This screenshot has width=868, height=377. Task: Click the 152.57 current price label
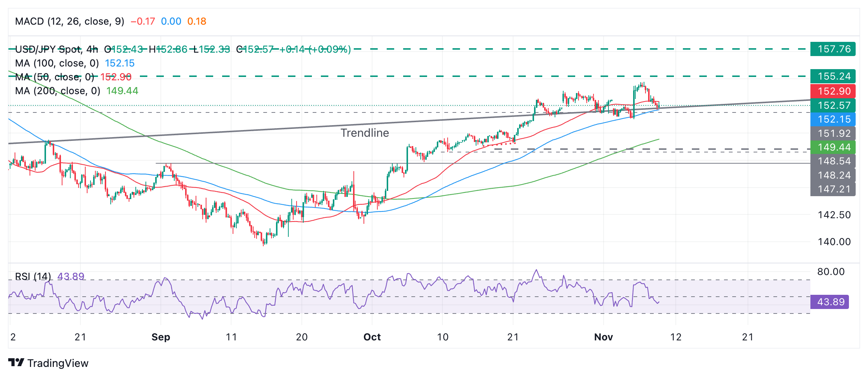(833, 105)
